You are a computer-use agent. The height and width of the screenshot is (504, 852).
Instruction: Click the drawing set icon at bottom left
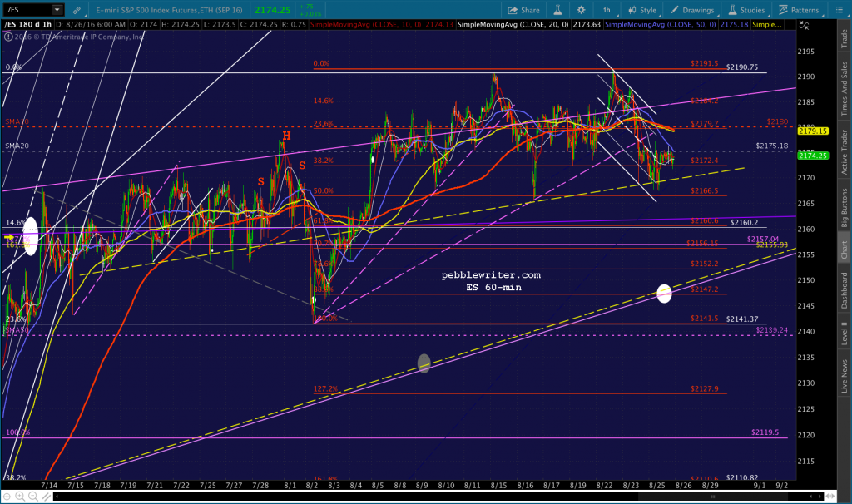tap(47, 497)
